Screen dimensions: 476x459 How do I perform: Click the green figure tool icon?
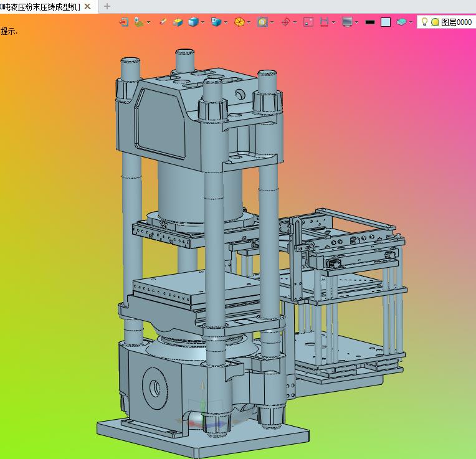point(139,22)
